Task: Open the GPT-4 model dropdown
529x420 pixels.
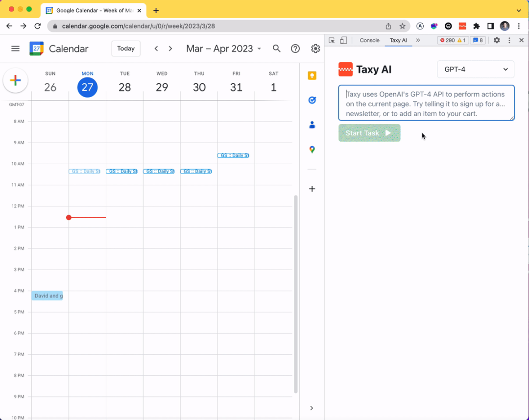Action: 475,69
